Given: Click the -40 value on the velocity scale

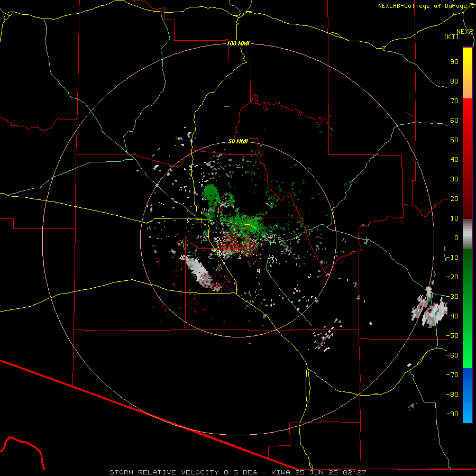Looking at the screenshot, I should coord(452,316).
